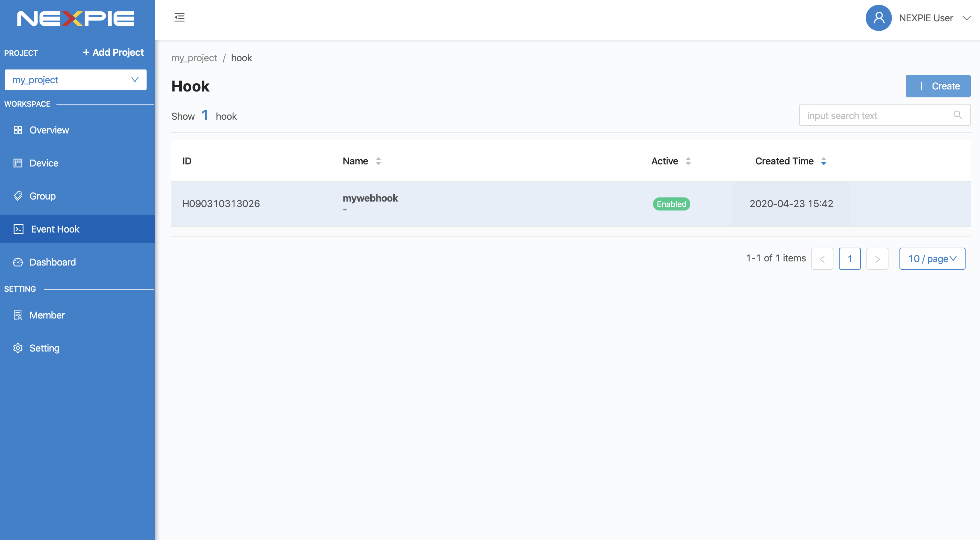Click the NEXPIE user account icon
The height and width of the screenshot is (540, 980).
tap(880, 17)
